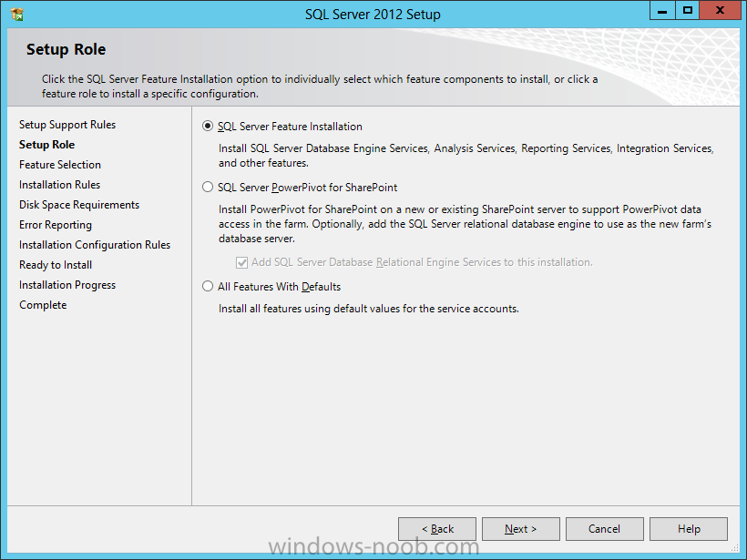747x560 pixels.
Task: Click text 'Install all features using default values'
Action: [369, 309]
